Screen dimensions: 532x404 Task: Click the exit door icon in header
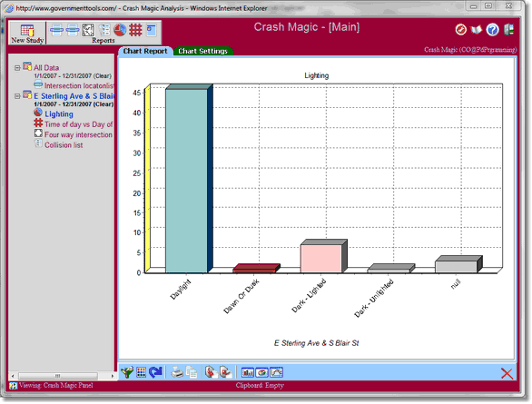click(509, 30)
